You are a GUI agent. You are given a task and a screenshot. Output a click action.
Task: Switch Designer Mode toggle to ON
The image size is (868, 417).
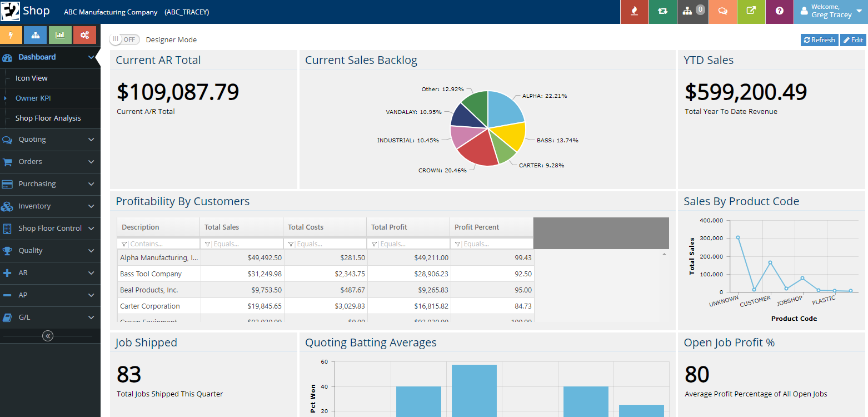(124, 39)
